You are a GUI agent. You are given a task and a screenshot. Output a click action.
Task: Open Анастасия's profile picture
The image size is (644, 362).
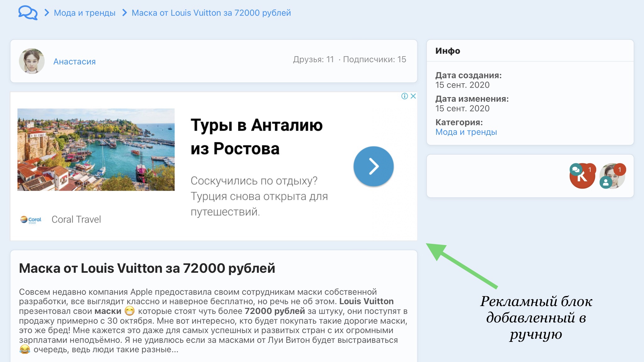point(32,61)
